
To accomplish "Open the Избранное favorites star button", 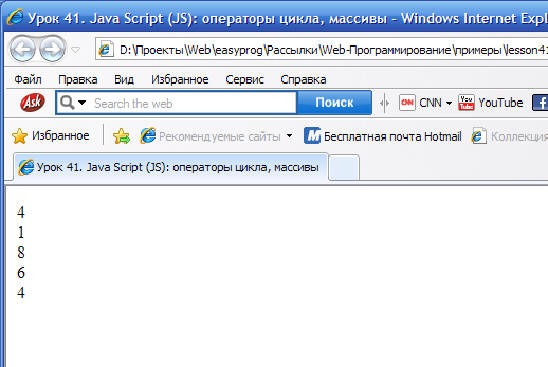I will click(51, 136).
